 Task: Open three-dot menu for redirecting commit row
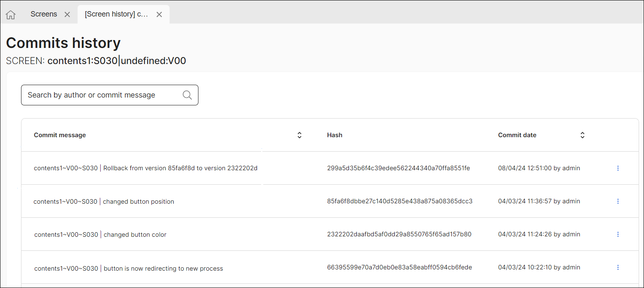coord(618,267)
